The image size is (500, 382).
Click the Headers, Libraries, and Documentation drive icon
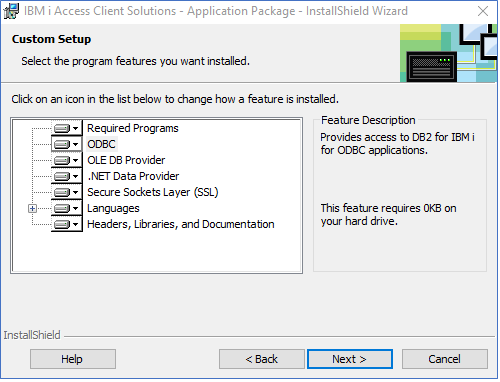62,224
